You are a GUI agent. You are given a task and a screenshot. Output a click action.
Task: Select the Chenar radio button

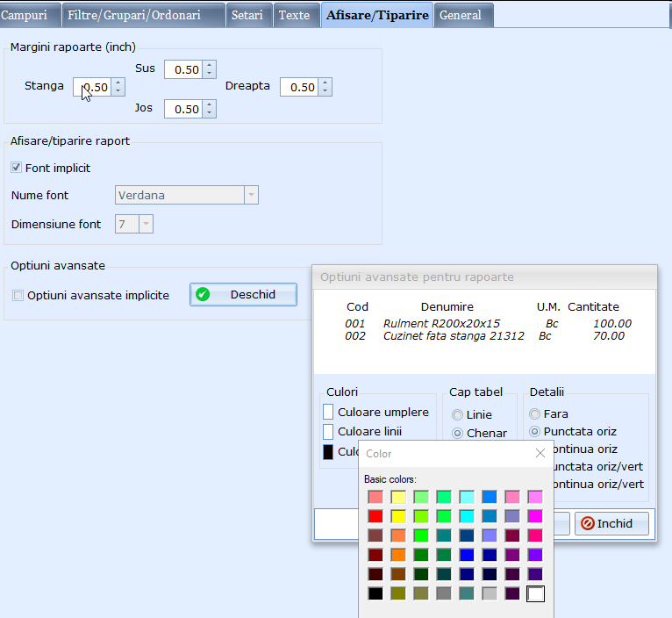[x=457, y=433]
